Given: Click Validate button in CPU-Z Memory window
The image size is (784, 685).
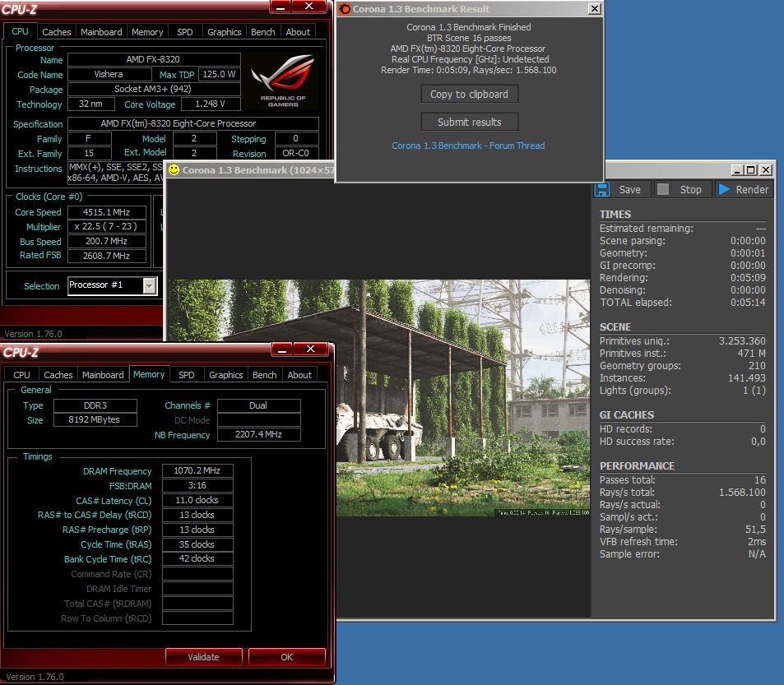Looking at the screenshot, I should click(x=203, y=656).
